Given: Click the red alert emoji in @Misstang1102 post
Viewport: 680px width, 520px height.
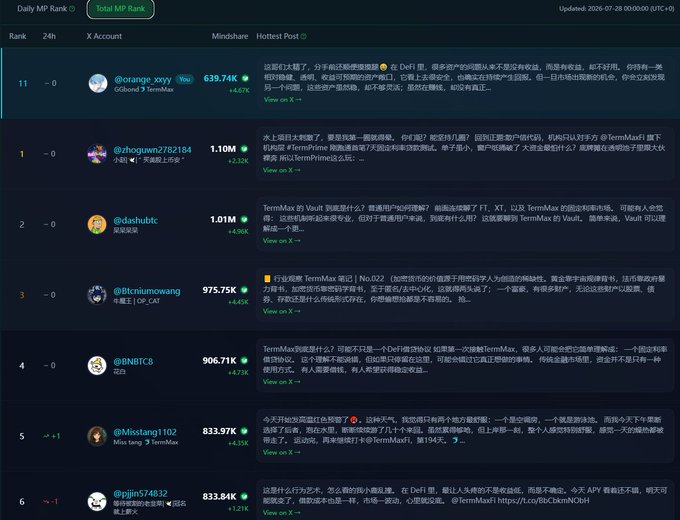Looking at the screenshot, I should click(x=354, y=420).
